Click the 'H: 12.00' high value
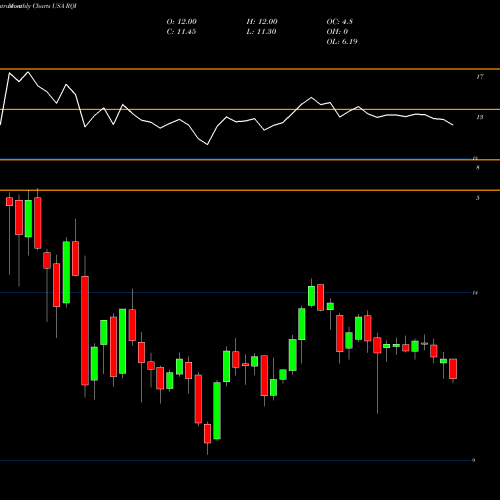This screenshot has height=500, width=500. point(262,22)
